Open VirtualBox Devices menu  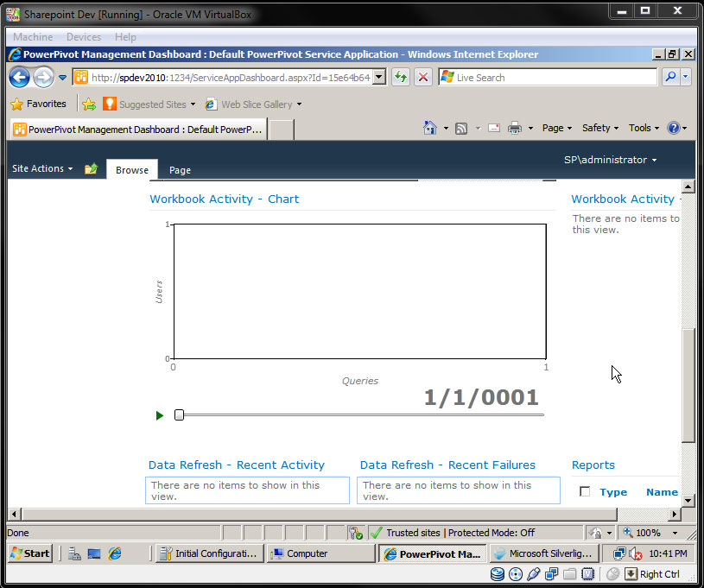click(84, 37)
